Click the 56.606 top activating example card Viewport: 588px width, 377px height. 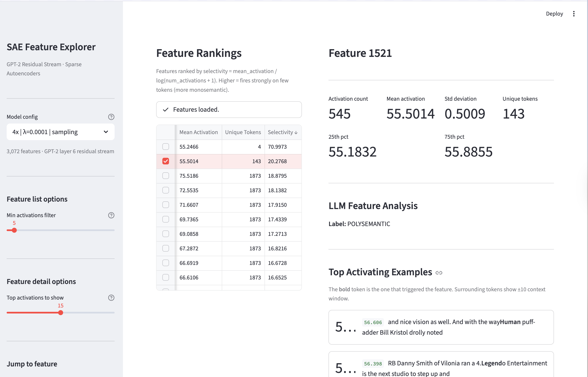[441, 327]
